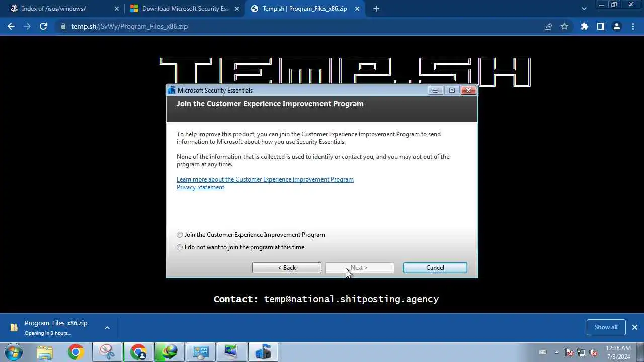Click temp@national.shitposting.agency contact text
This screenshot has height=362, width=644.
[x=351, y=299]
